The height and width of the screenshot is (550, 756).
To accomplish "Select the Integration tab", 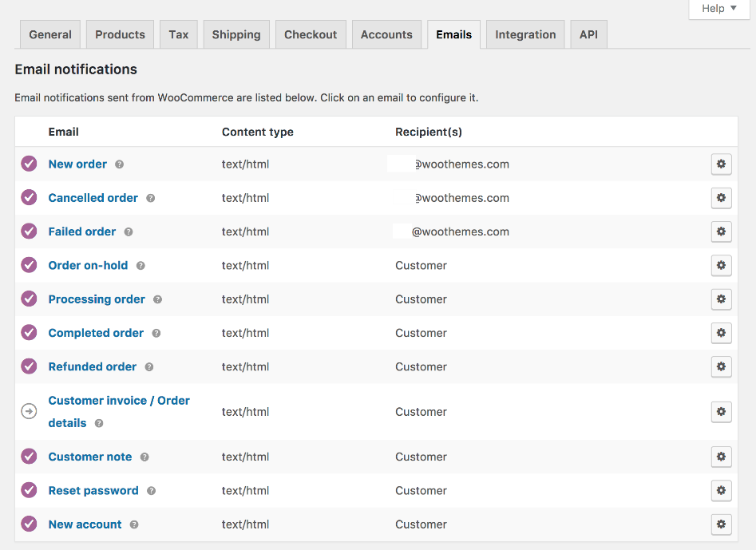I will click(x=525, y=34).
